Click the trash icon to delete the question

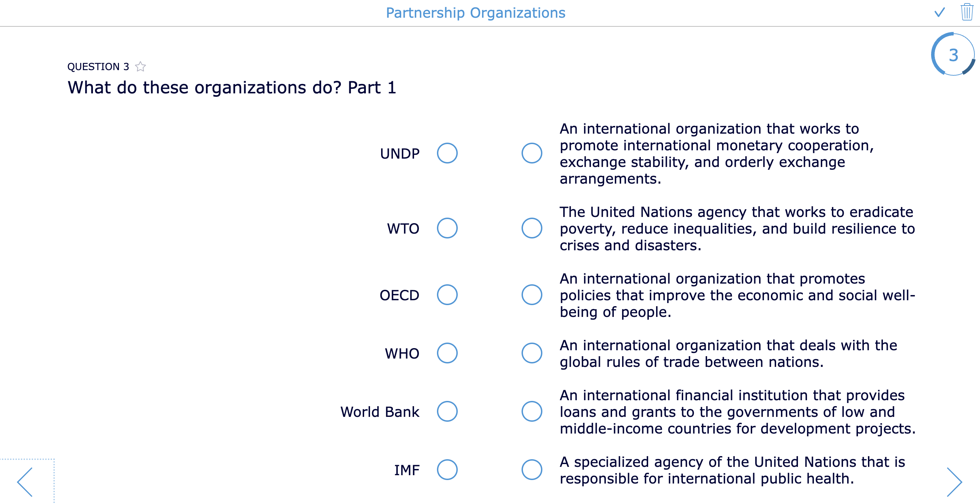967,12
